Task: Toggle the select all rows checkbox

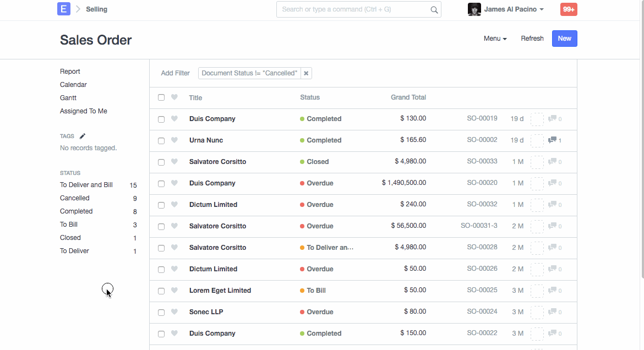Action: 161,97
